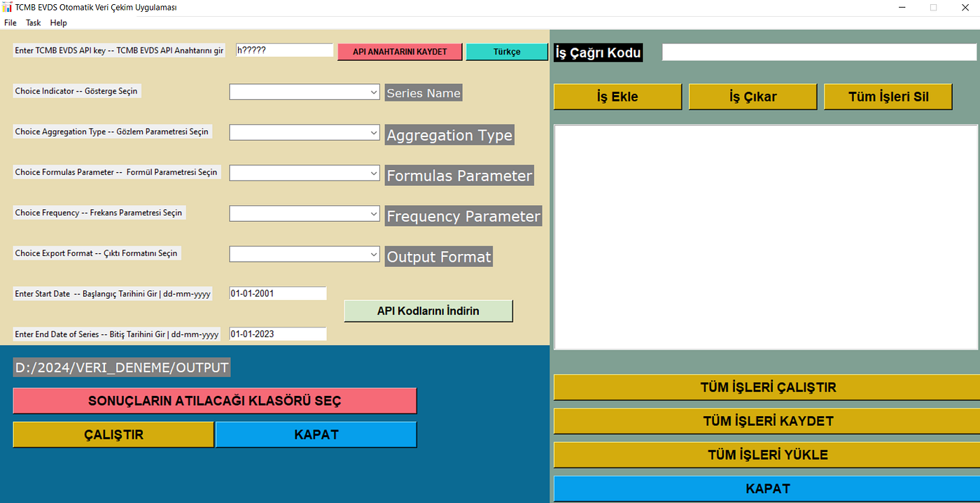This screenshot has width=980, height=503.
Task: Click KAPAT button in right panel
Action: point(768,488)
